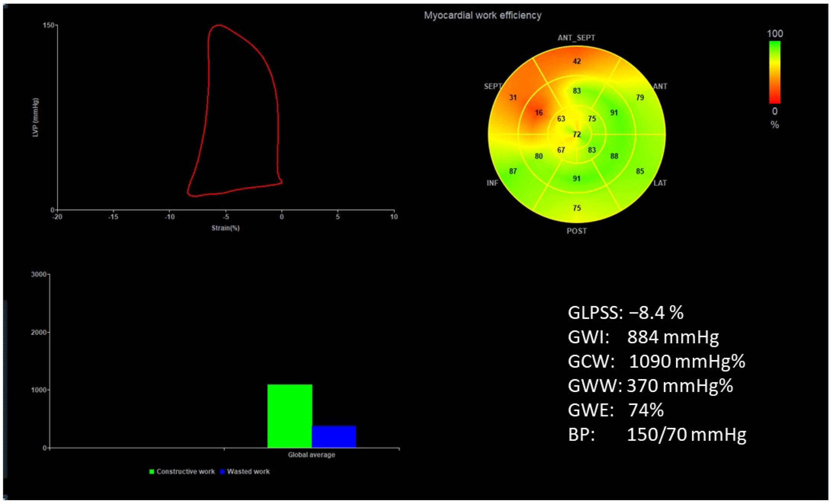Screen dimensions: 833x504
Task: Click the basal lateral segment showing 85
Action: (640, 171)
